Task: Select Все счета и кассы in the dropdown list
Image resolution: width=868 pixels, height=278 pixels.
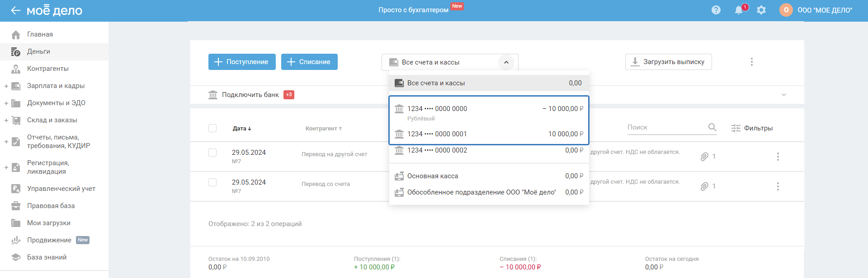Action: click(x=489, y=83)
